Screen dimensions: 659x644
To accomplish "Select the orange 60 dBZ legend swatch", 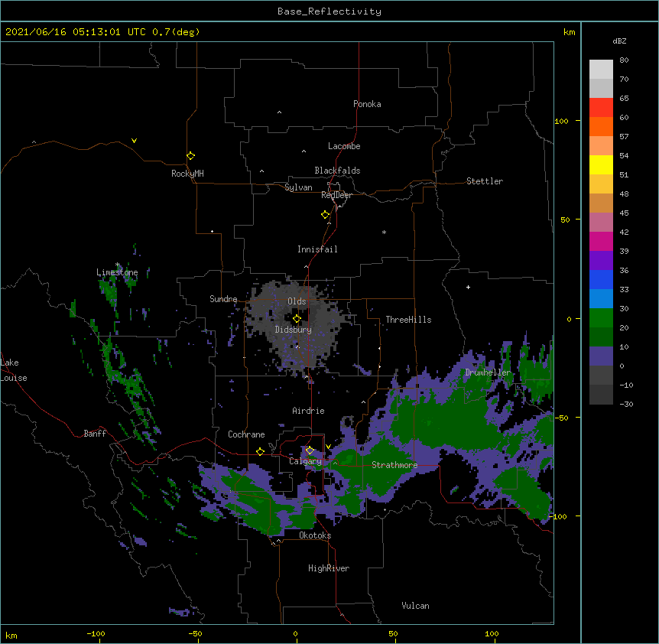I will pyautogui.click(x=601, y=126).
